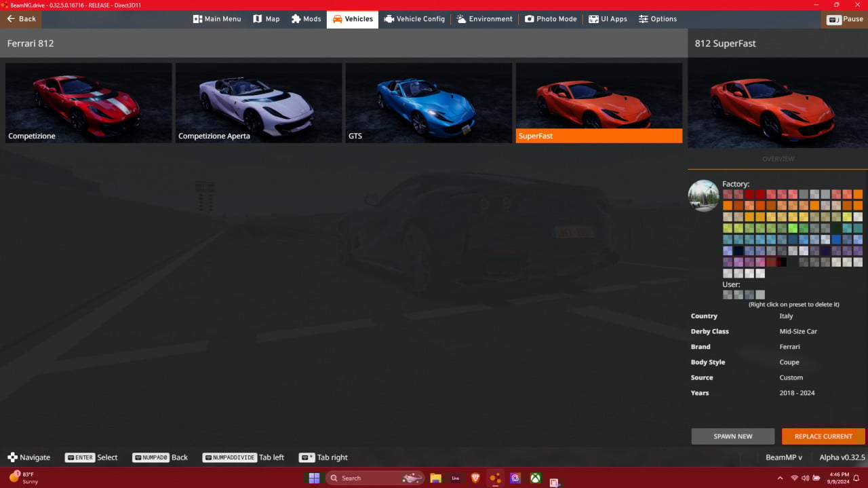This screenshot has height=488, width=868.
Task: Click the Navigate d-pad hint icon
Action: point(12,457)
